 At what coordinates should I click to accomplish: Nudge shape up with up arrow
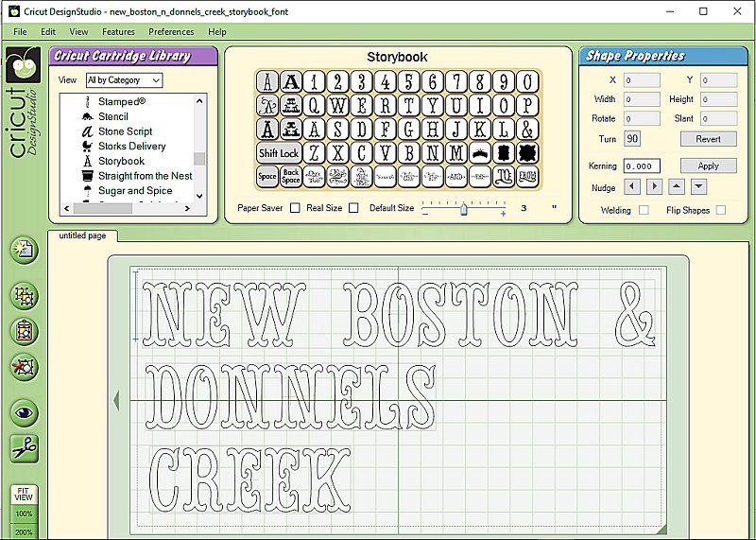click(677, 186)
